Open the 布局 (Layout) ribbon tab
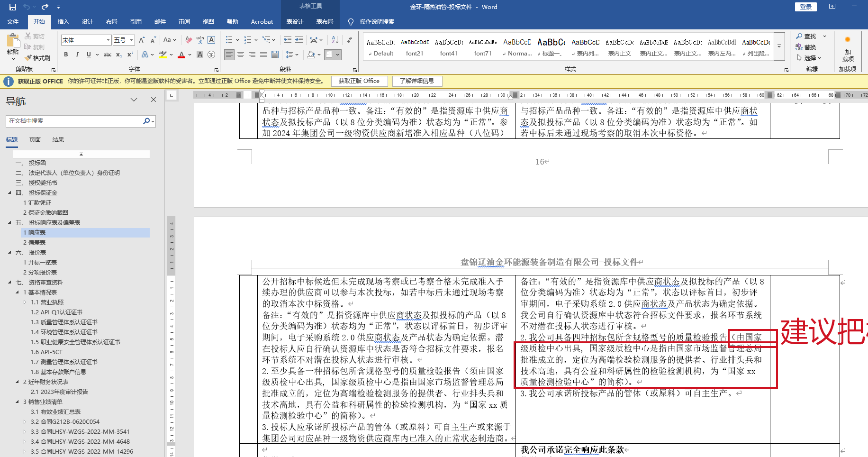The height and width of the screenshot is (457, 868). coord(112,22)
